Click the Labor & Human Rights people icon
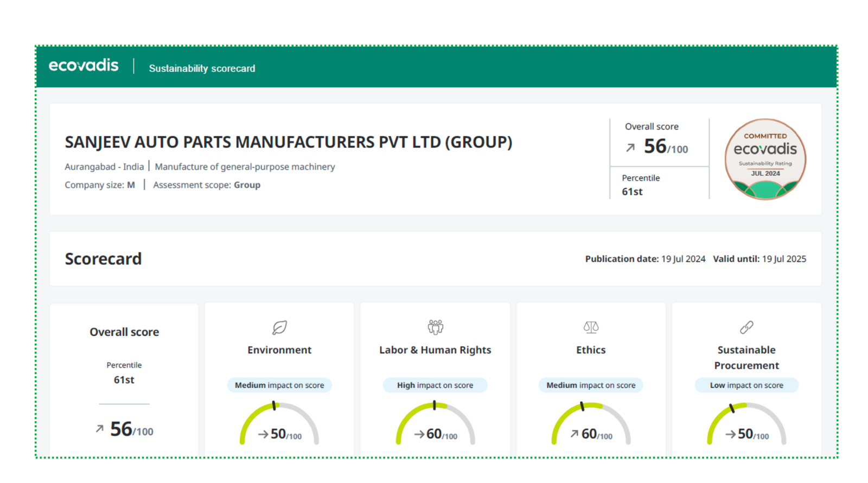Viewport: 868px width, 483px height. point(435,327)
